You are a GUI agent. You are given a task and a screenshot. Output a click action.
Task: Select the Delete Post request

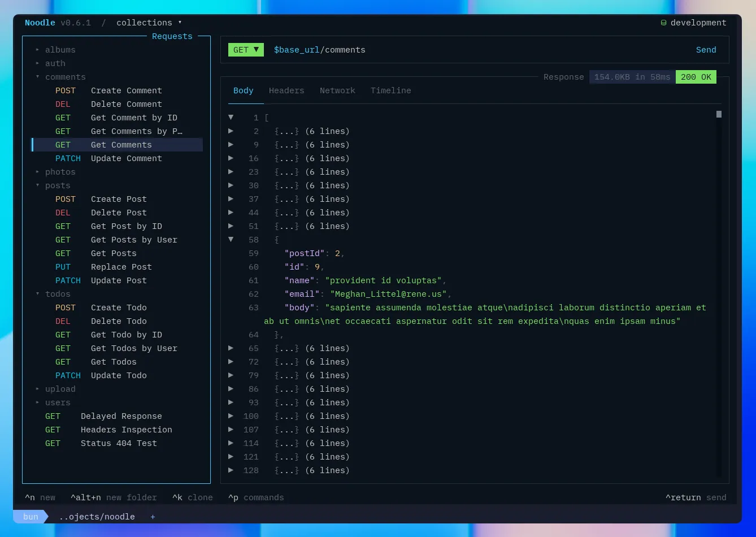[116, 213]
